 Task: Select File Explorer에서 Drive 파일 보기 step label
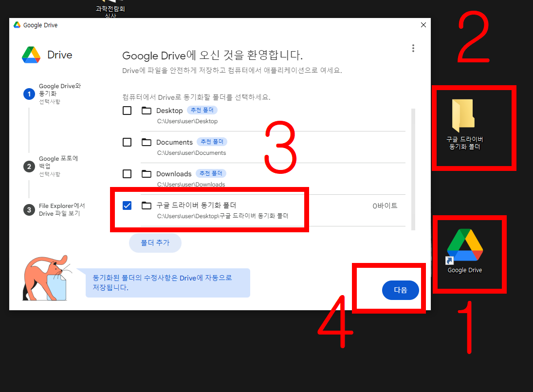62,210
